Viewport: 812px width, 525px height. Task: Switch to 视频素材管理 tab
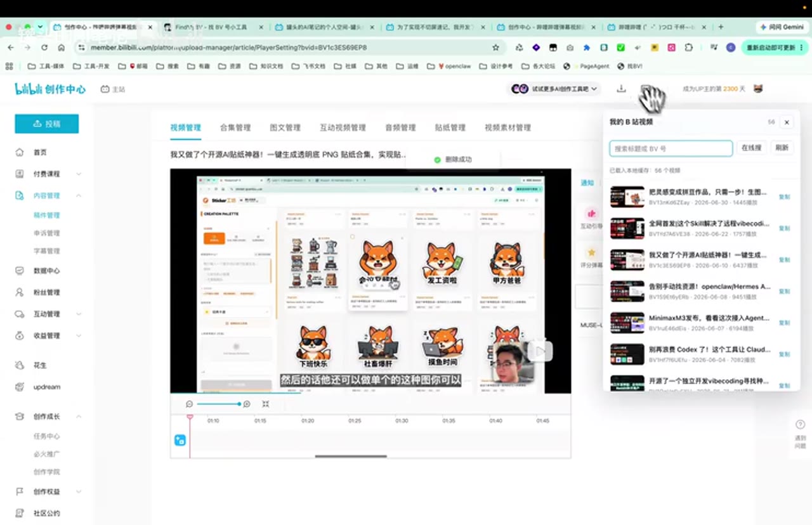pyautogui.click(x=507, y=127)
